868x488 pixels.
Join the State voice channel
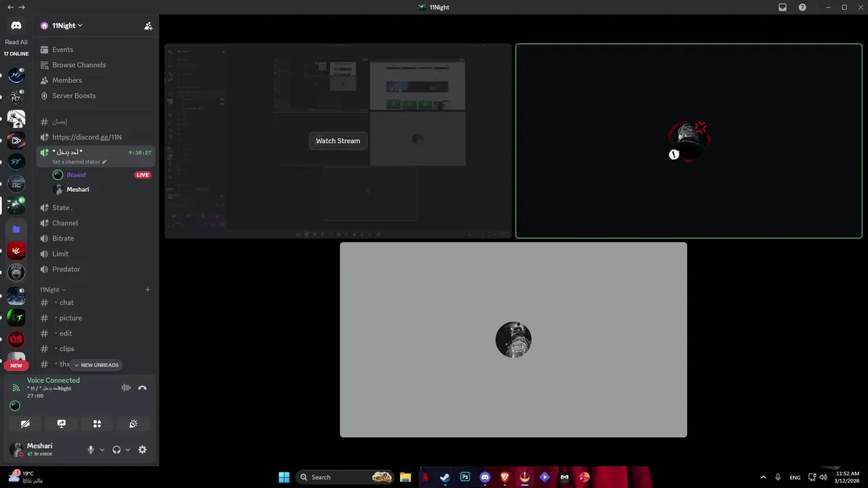click(x=97, y=207)
